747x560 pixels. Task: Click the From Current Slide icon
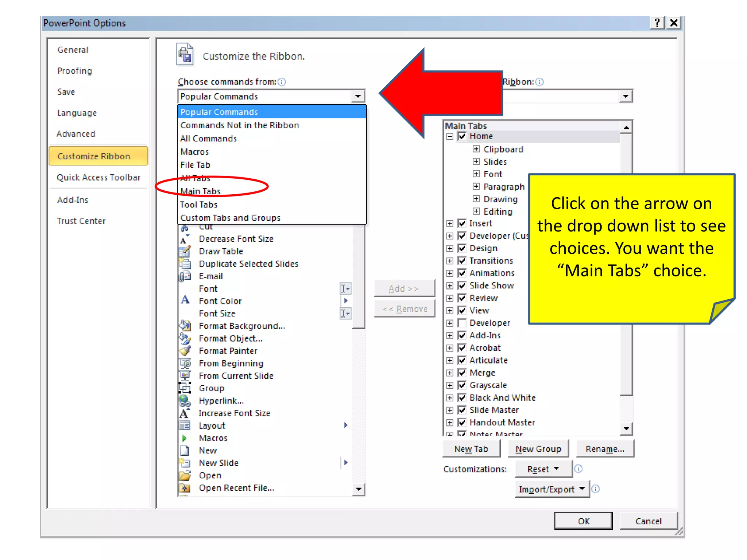[185, 376]
